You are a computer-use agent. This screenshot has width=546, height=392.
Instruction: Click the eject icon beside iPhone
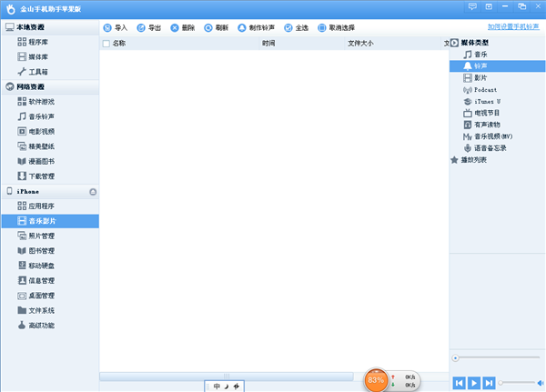point(93,192)
